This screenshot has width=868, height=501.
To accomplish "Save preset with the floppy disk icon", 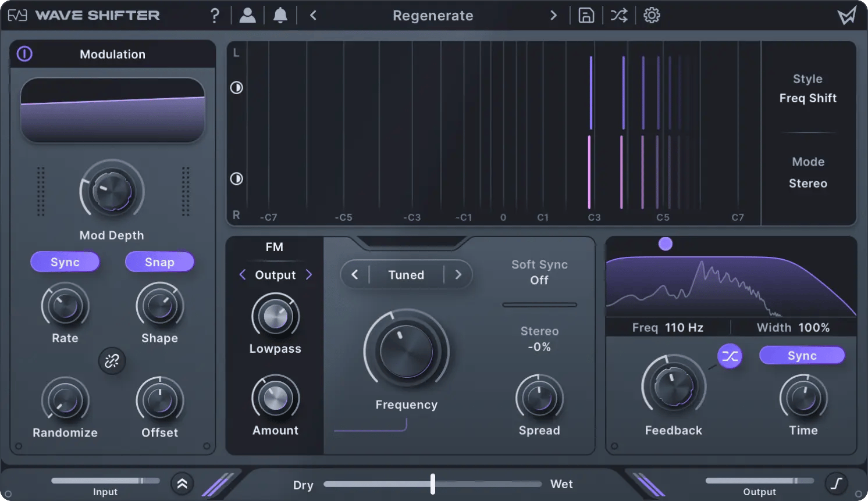I will pyautogui.click(x=586, y=16).
